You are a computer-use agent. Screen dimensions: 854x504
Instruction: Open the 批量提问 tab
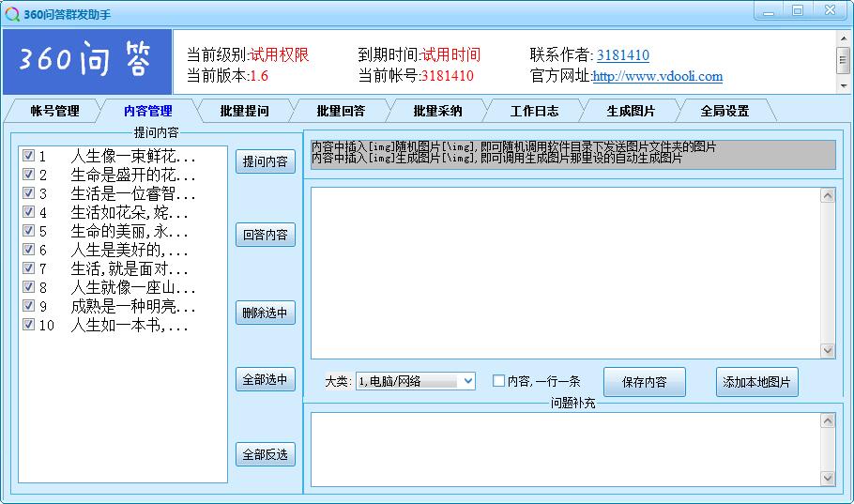tap(244, 111)
